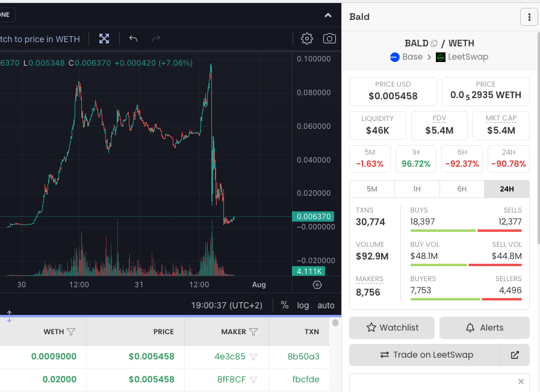Click the 6H -92.37% change box
This screenshot has width=540, height=392.
coord(462,159)
